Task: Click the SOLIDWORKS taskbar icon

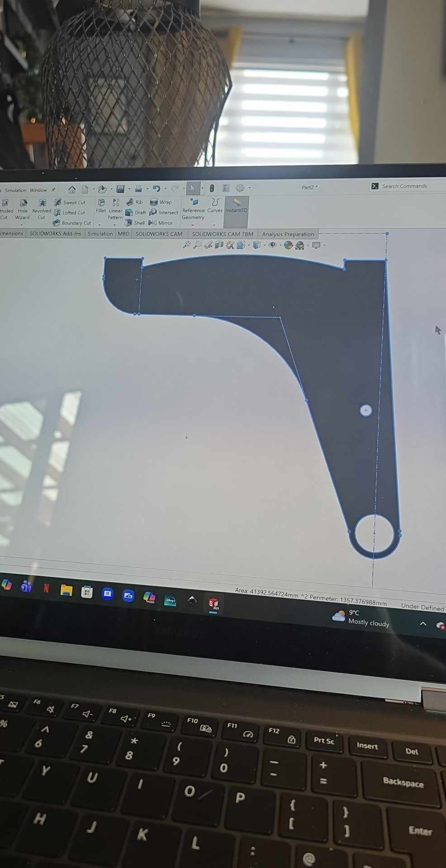Action: pyautogui.click(x=214, y=604)
